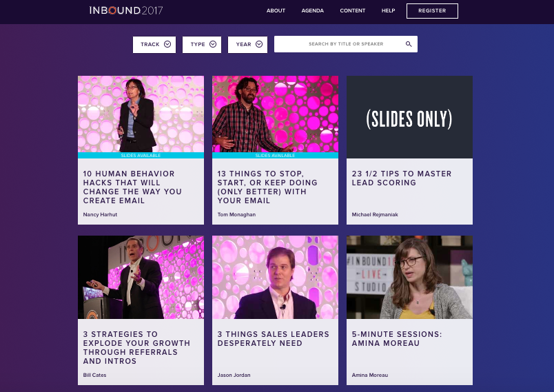Expand the Year filter dropdown
Screen dimensions: 554x392
247,45
